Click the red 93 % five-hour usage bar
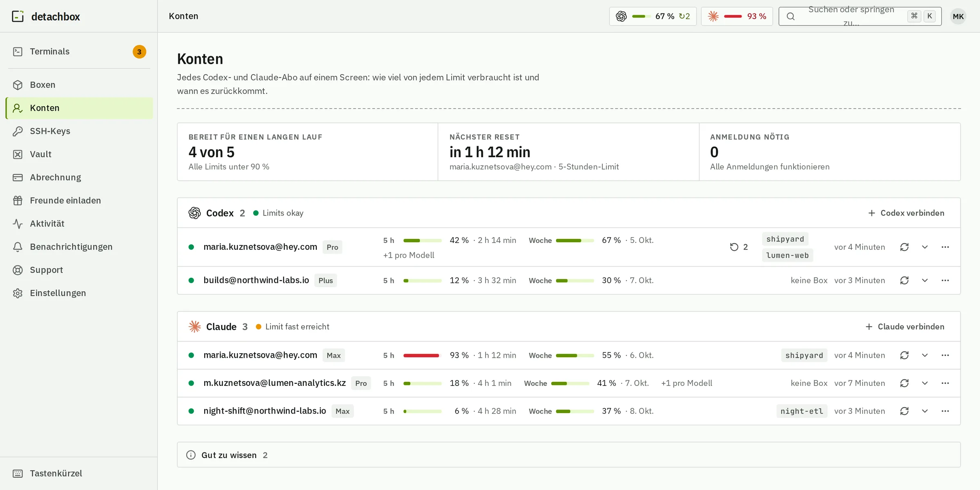 click(x=422, y=355)
